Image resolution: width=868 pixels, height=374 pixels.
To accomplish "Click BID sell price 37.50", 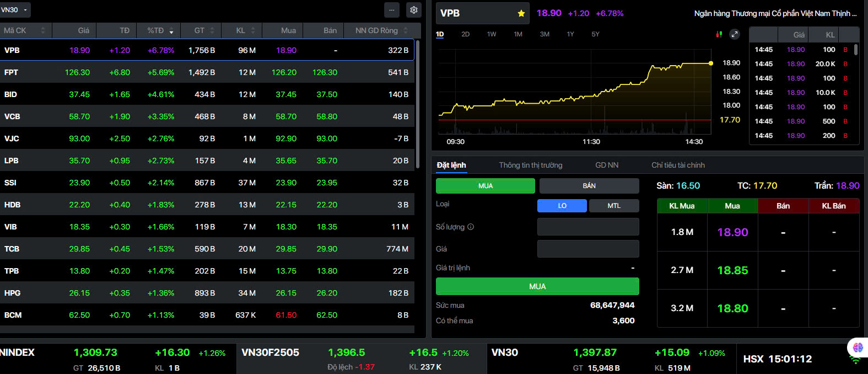I will click(327, 94).
